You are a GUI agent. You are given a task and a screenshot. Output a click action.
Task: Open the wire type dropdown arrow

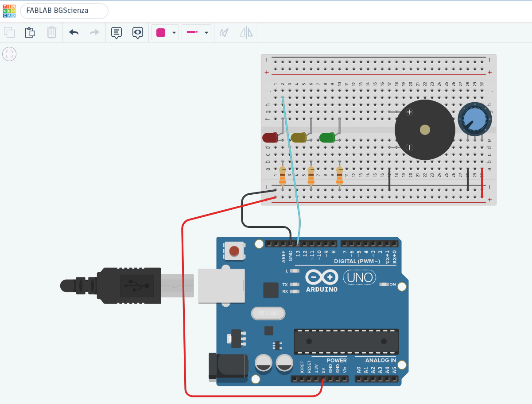(206, 33)
